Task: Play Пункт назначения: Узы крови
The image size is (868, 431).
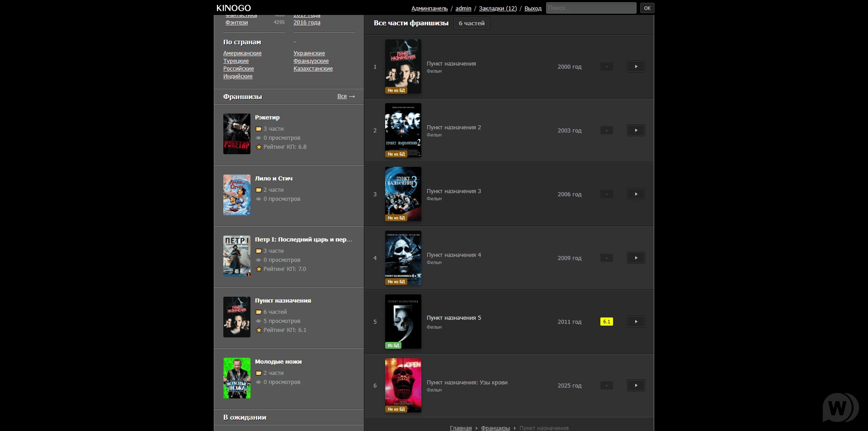Action: point(636,385)
